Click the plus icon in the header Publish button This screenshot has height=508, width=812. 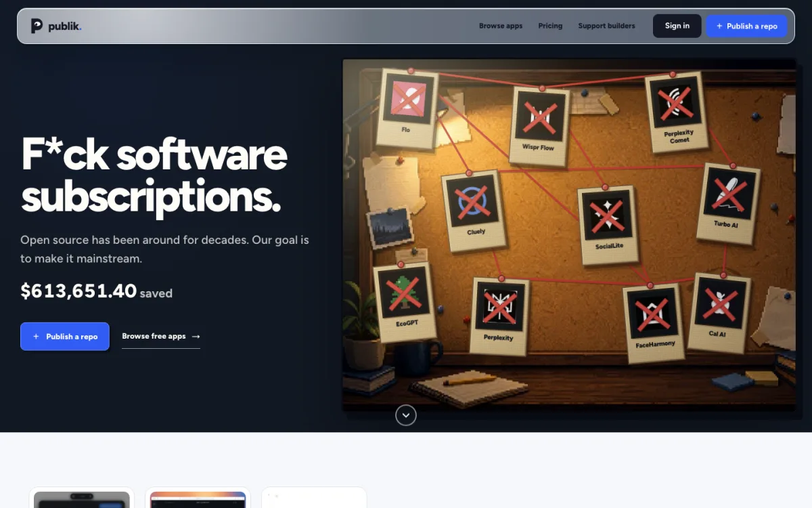click(719, 26)
